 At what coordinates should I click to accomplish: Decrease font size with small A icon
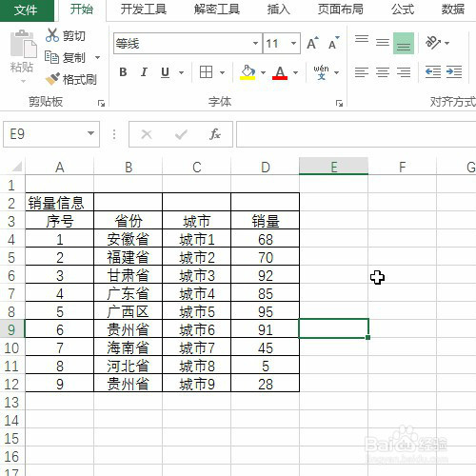(x=334, y=43)
